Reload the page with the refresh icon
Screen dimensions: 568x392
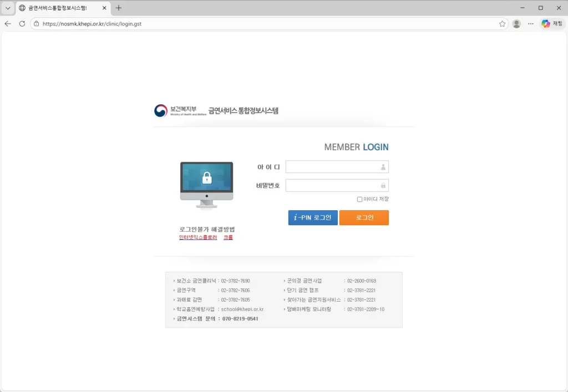pos(22,24)
